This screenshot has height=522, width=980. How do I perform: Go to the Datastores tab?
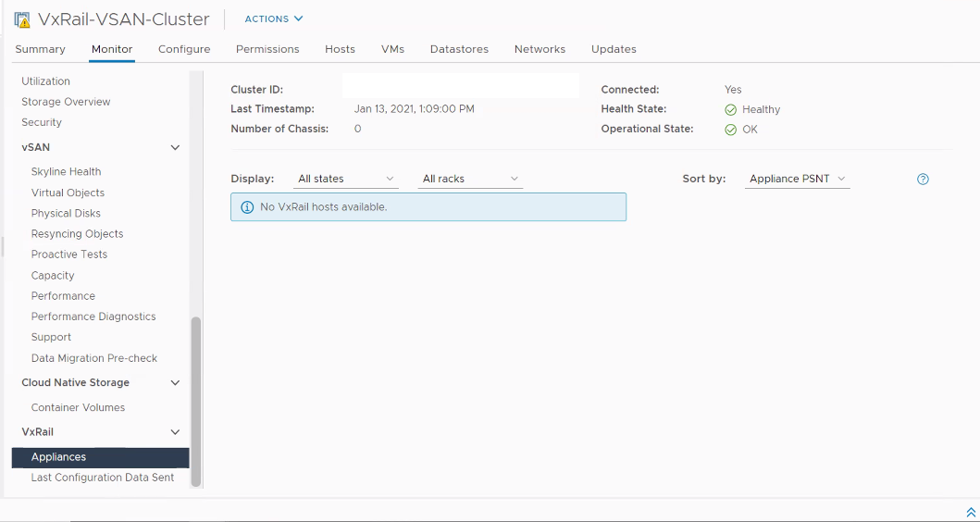(x=459, y=49)
